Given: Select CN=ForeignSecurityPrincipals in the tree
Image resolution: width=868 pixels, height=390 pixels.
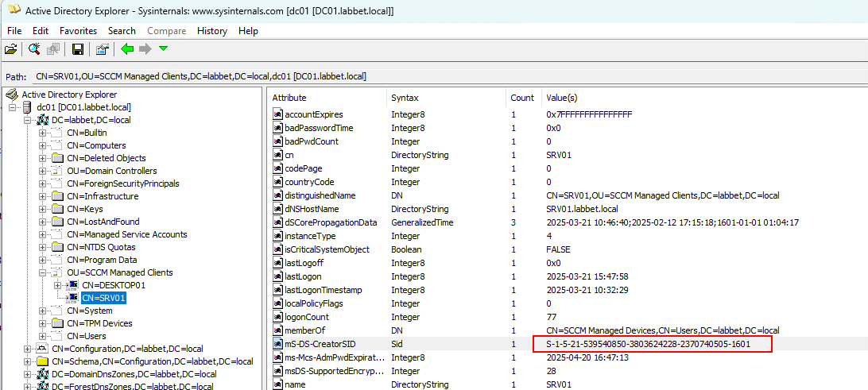Looking at the screenshot, I should (x=123, y=183).
